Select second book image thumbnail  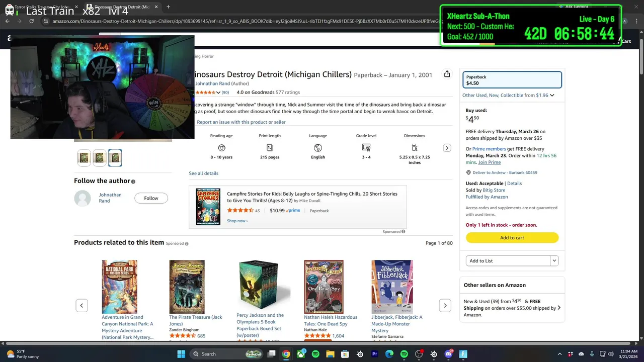[x=100, y=158]
